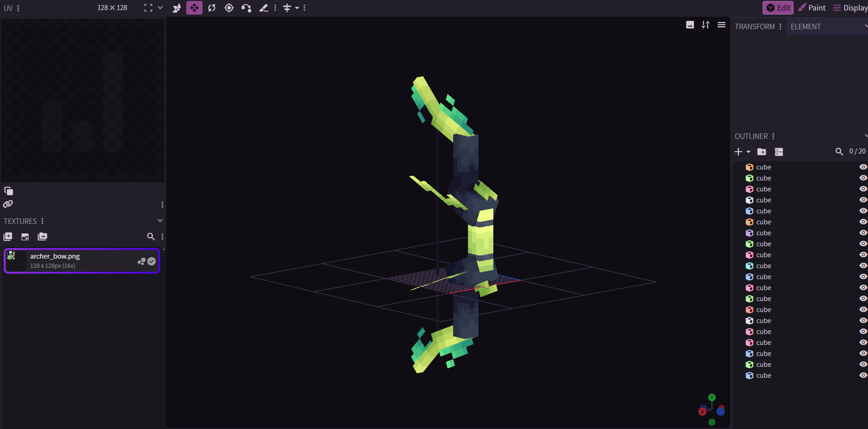The height and width of the screenshot is (429, 868).
Task: Switch to Edit mode
Action: coord(779,8)
